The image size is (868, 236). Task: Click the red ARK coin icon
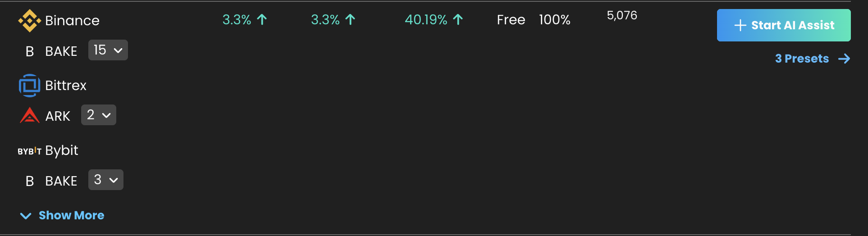click(29, 116)
